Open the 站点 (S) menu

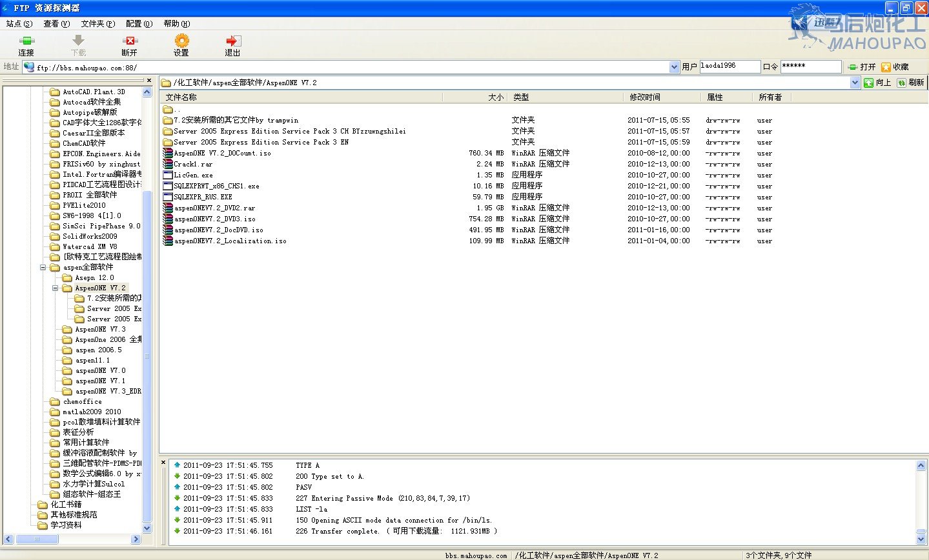click(x=19, y=24)
